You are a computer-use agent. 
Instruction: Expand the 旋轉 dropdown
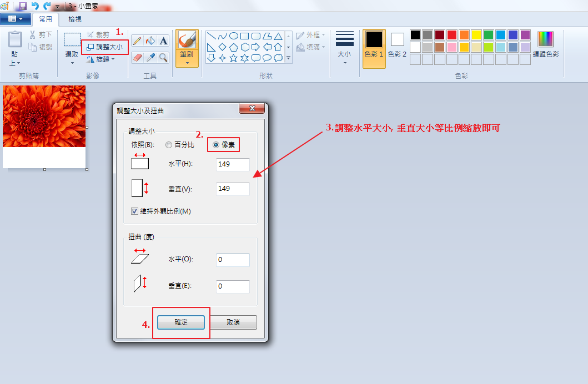pyautogui.click(x=101, y=59)
